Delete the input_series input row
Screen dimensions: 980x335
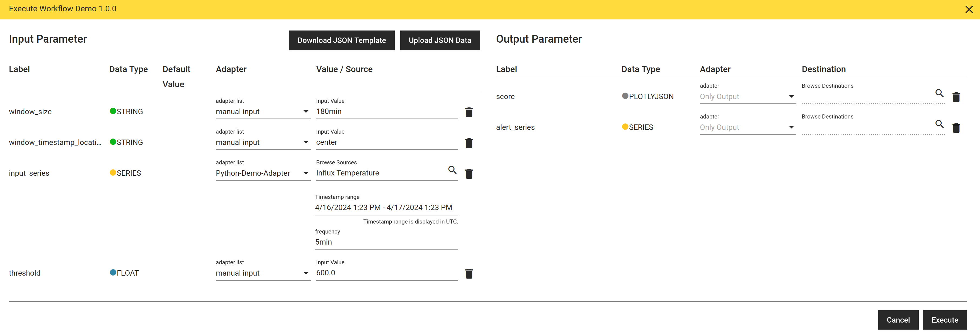pyautogui.click(x=469, y=174)
